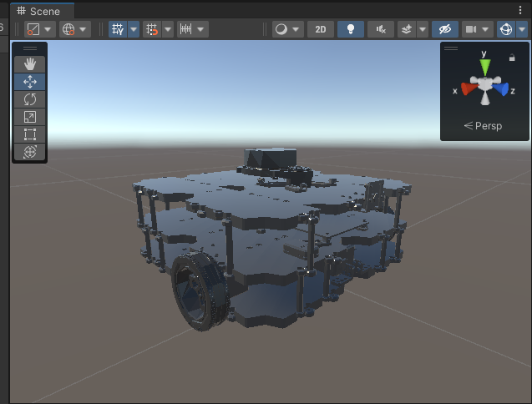Open the handle rotation dropdown arrow
Viewport: 532px width, 404px height.
83,29
